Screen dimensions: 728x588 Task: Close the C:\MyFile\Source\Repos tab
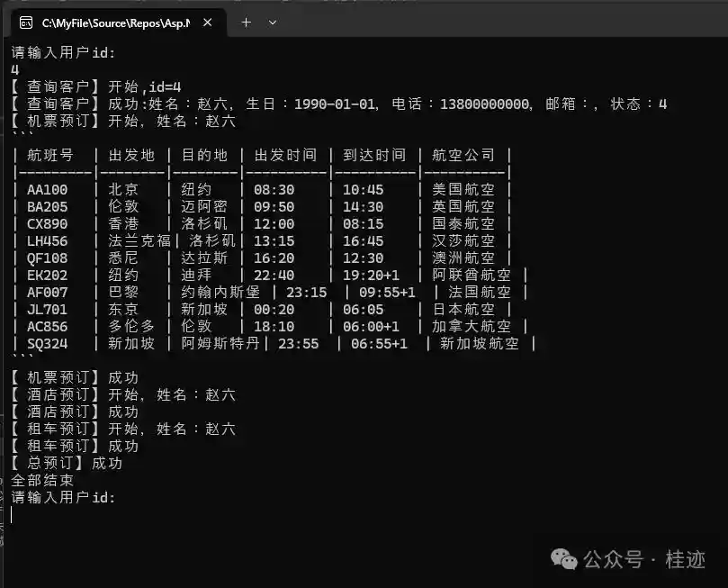pos(208,23)
